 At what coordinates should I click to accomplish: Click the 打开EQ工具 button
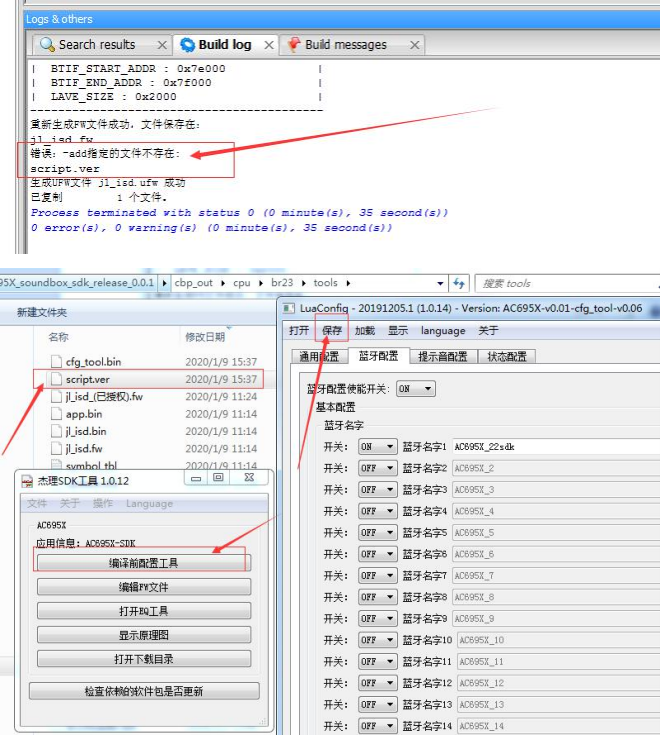coord(144,611)
